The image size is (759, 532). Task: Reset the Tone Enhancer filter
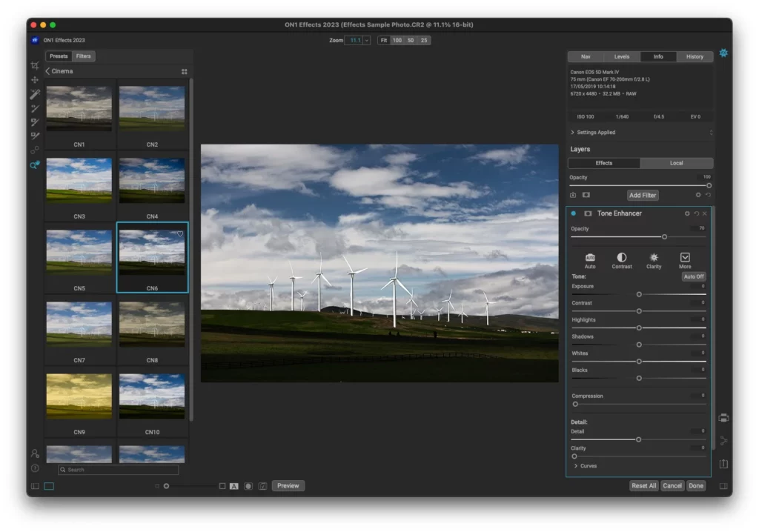[x=696, y=213]
